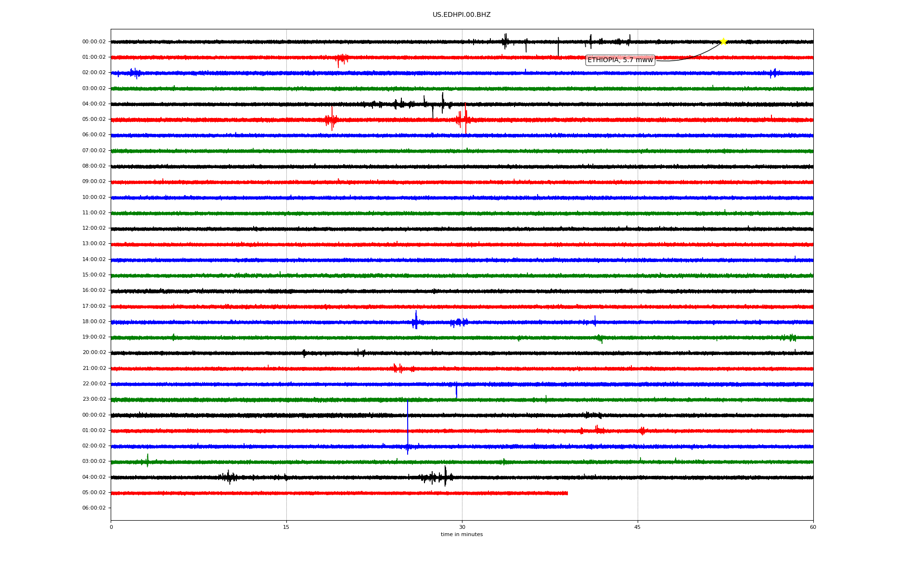Click the x-axis tick label 30

462,527
